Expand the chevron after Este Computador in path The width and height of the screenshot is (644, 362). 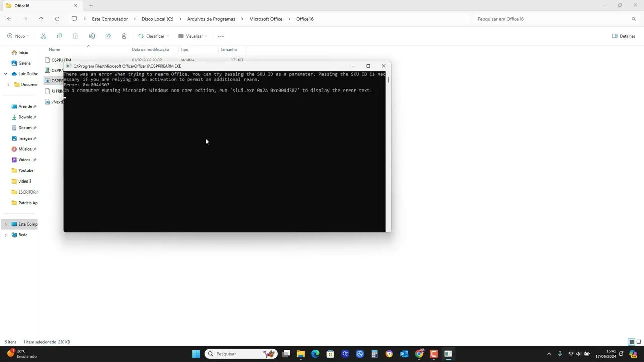coord(135,19)
